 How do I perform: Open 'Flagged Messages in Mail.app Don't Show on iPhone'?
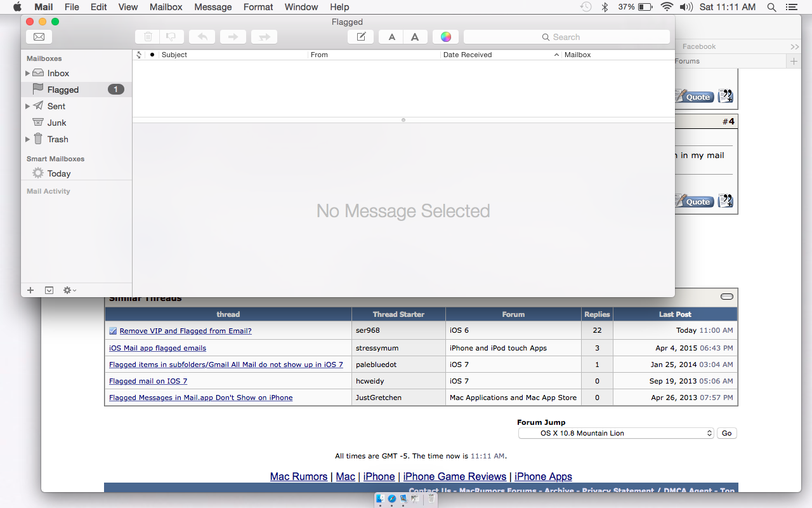click(x=200, y=398)
